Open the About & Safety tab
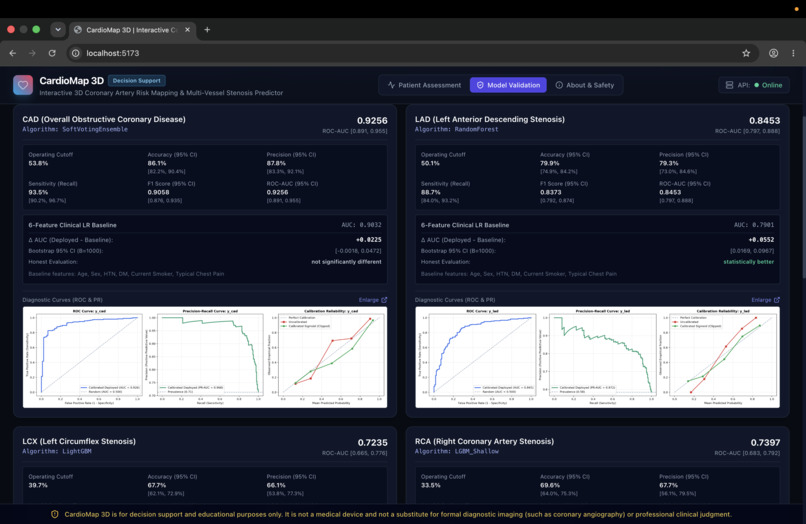Image resolution: width=806 pixels, height=524 pixels. (584, 85)
